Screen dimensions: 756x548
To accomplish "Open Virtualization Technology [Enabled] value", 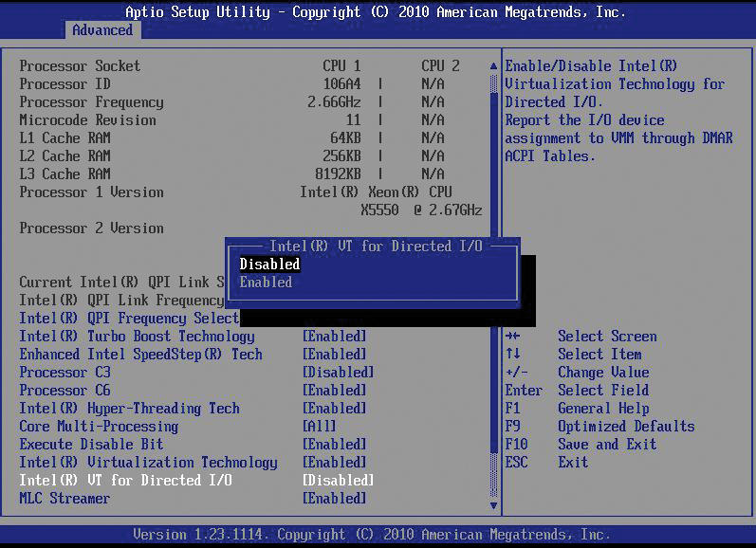I will (x=334, y=463).
